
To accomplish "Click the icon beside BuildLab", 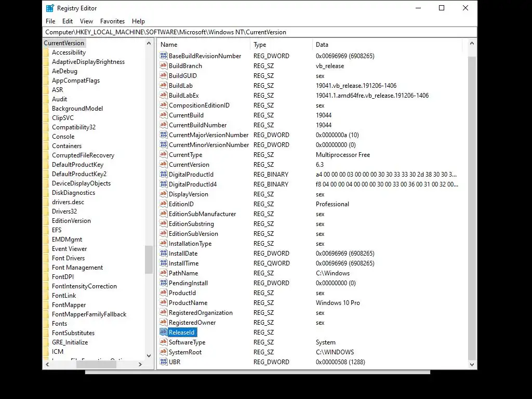I will (164, 85).
